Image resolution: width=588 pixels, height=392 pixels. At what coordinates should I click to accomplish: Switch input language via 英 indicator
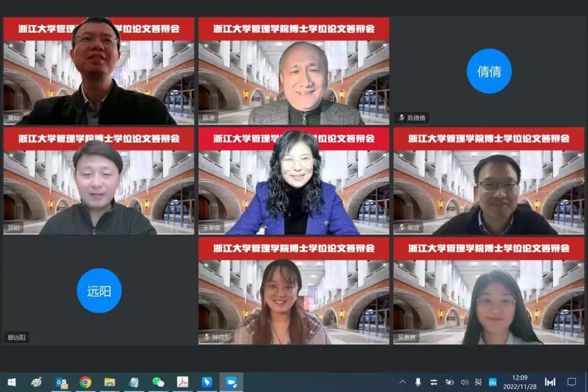coord(478,382)
